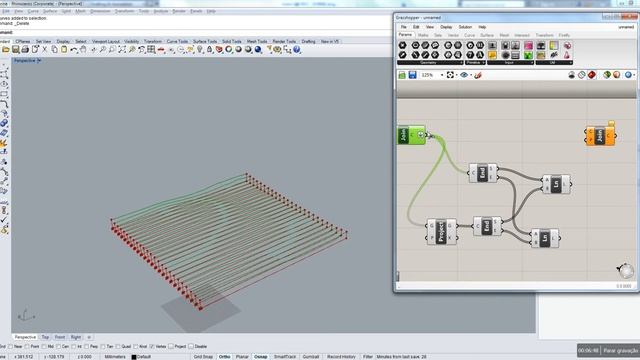
Task: Open the Grasshopper File menu
Action: click(x=403, y=27)
